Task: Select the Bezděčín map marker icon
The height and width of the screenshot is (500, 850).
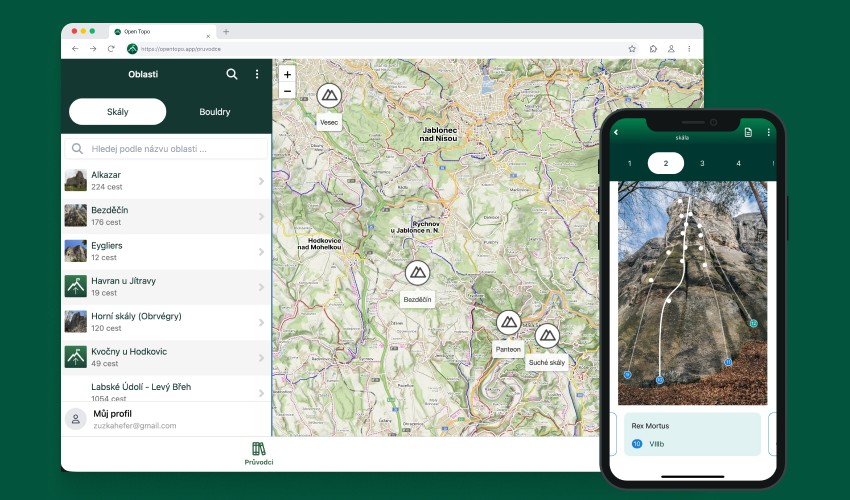Action: tap(417, 272)
